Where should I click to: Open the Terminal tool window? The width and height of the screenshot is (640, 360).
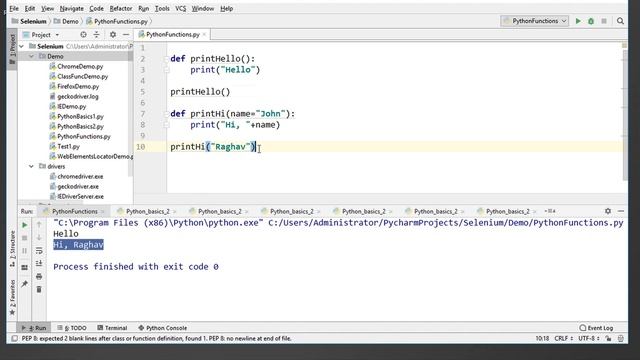(x=112, y=328)
